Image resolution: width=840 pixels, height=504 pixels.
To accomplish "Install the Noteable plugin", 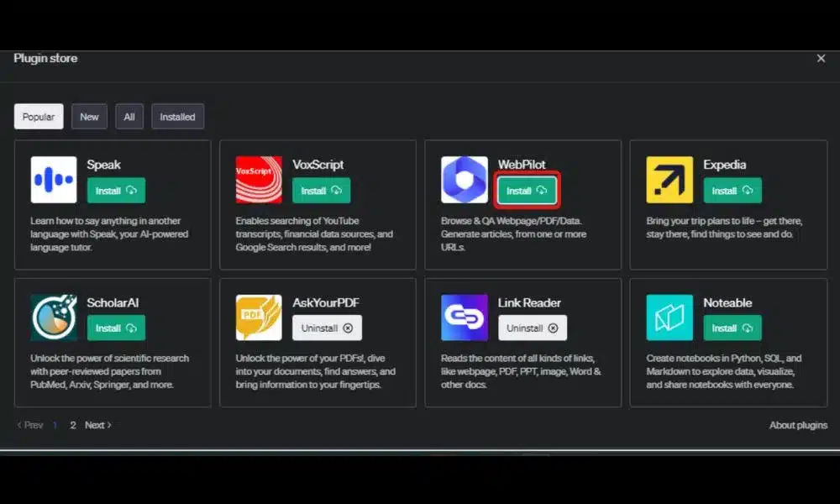I will tap(732, 328).
